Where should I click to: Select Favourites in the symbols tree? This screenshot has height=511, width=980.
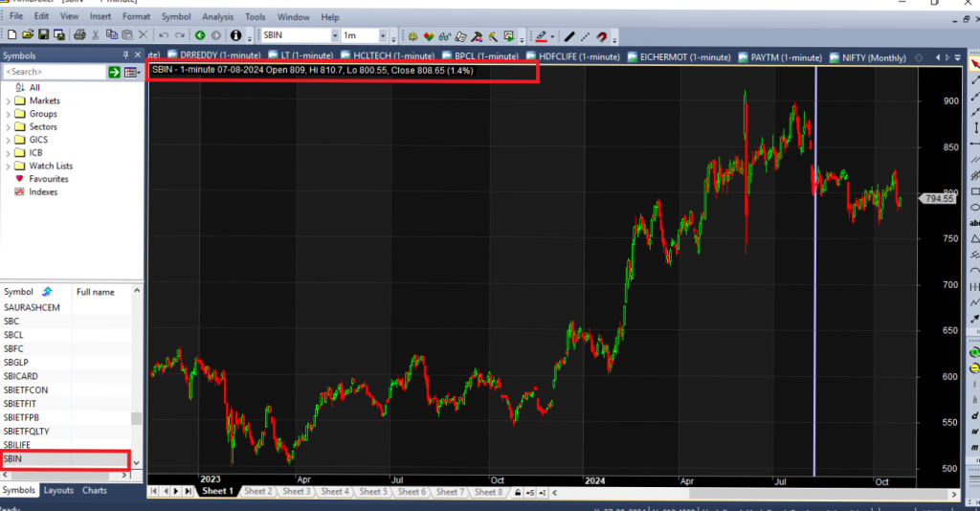coord(49,179)
